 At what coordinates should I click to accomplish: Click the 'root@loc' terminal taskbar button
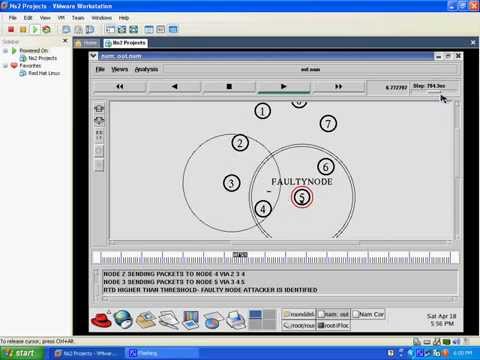coord(333,325)
